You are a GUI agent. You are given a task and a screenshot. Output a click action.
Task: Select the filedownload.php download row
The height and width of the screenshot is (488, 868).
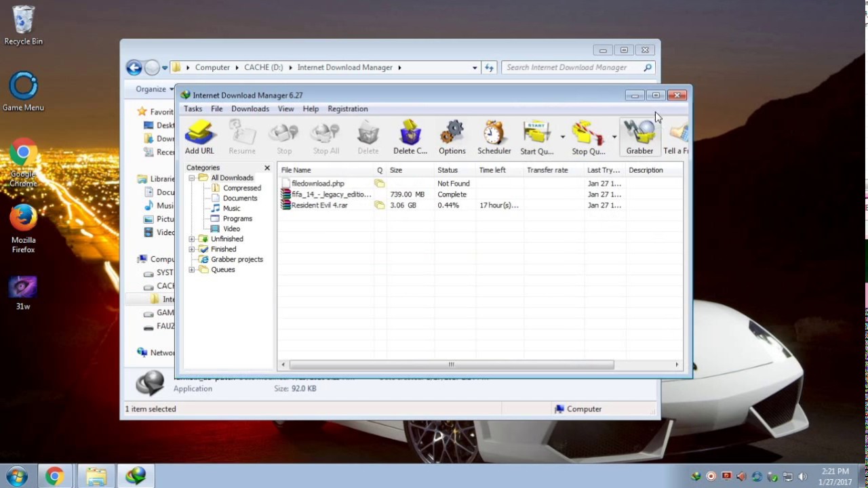coord(480,183)
